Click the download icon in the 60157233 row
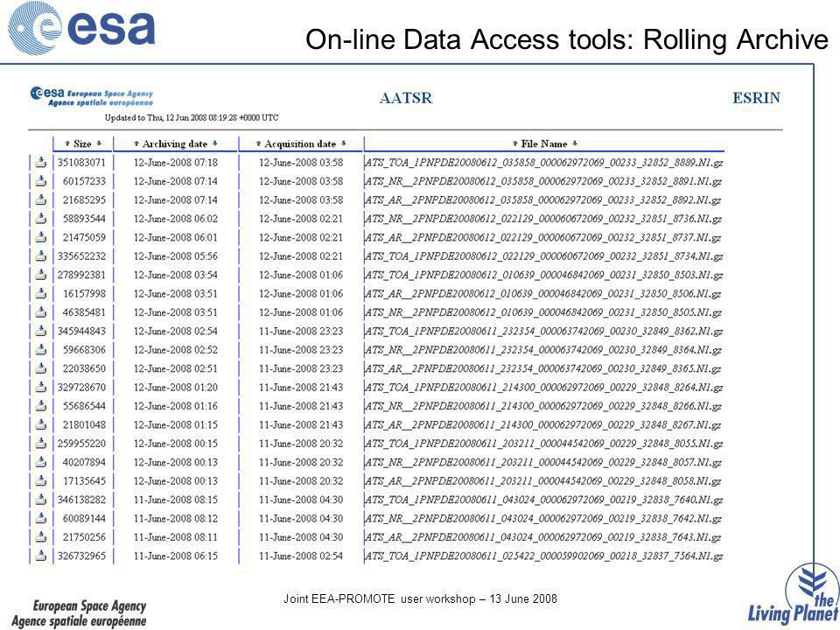This screenshot has width=840, height=630. coord(41,181)
